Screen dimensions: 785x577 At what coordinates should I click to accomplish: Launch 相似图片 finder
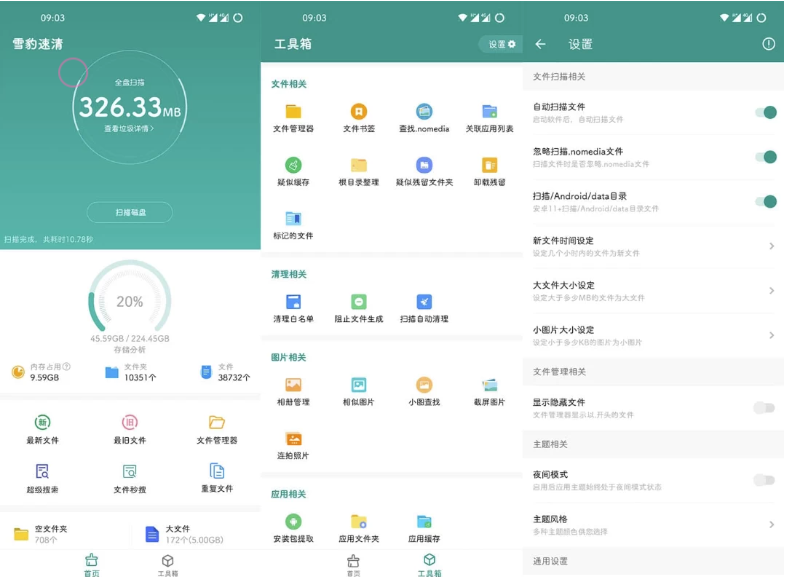pyautogui.click(x=358, y=390)
